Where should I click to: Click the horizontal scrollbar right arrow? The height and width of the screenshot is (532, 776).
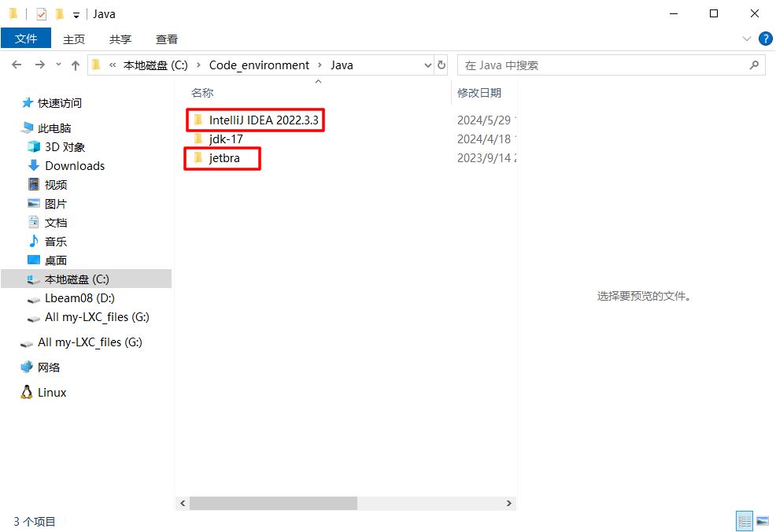click(x=509, y=503)
